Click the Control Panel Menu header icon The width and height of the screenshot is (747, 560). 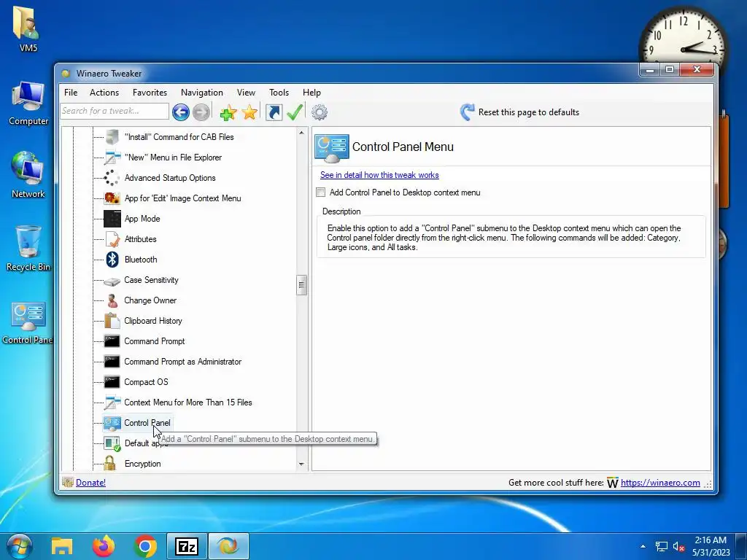point(332,148)
